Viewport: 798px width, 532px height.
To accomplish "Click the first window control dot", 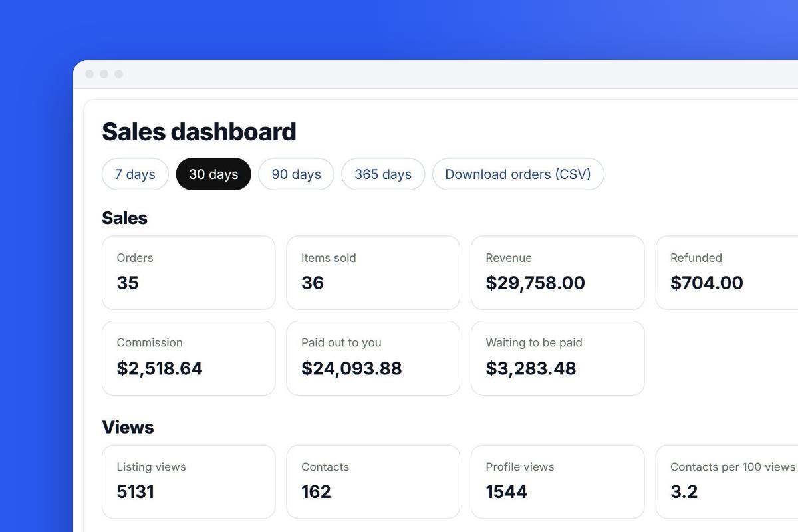I will coord(90,74).
